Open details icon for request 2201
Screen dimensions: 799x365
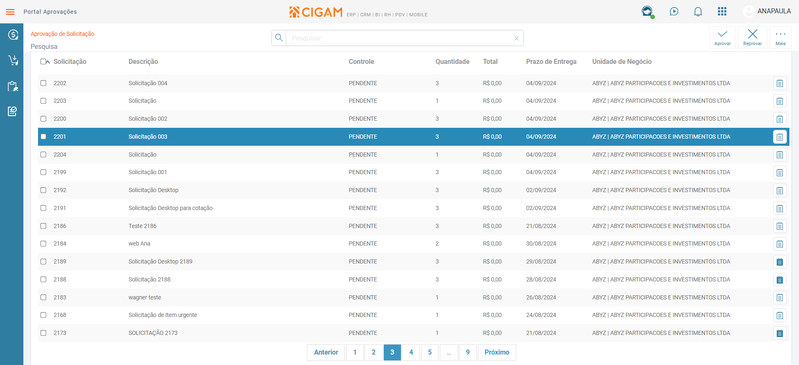point(779,137)
